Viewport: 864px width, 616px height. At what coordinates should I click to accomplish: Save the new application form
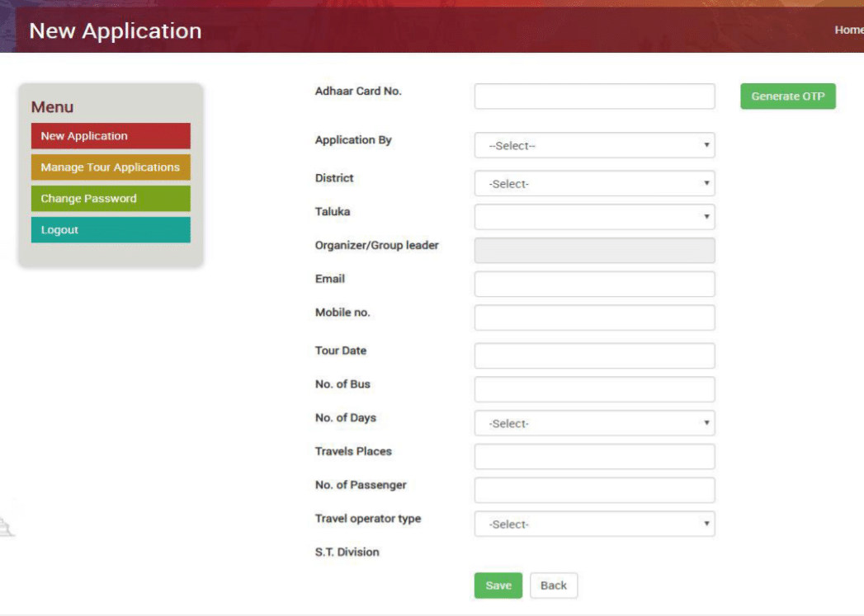(498, 585)
